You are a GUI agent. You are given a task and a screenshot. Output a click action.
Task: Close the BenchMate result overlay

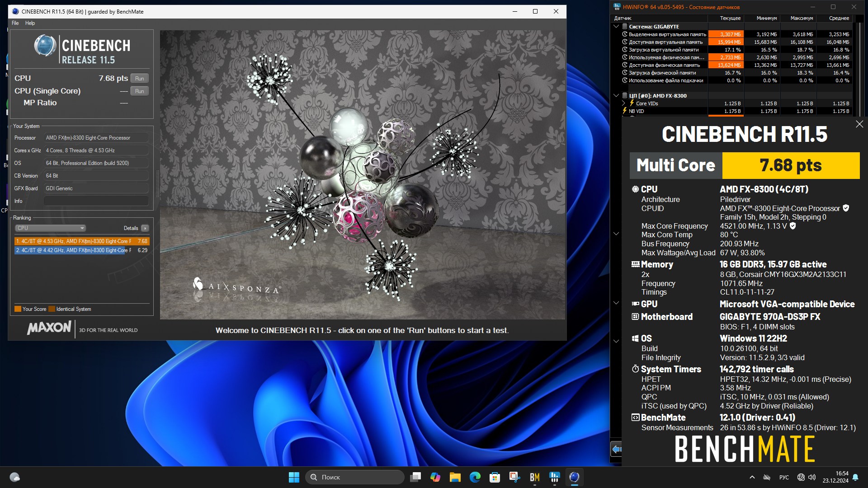(859, 124)
